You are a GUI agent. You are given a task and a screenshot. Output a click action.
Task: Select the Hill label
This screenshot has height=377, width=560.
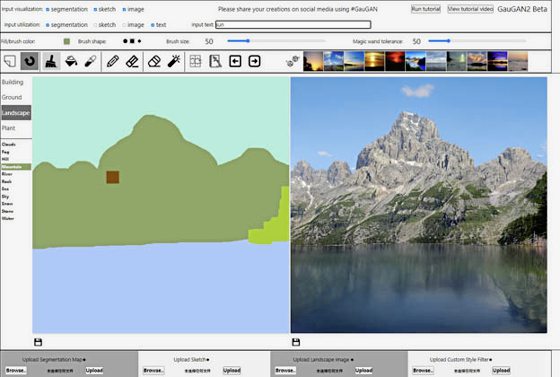(5, 159)
